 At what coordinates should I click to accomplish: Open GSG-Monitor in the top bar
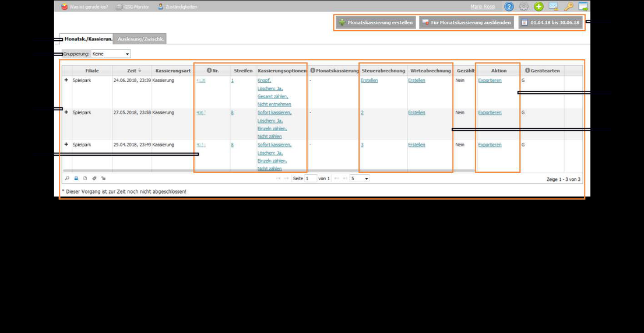132,6
